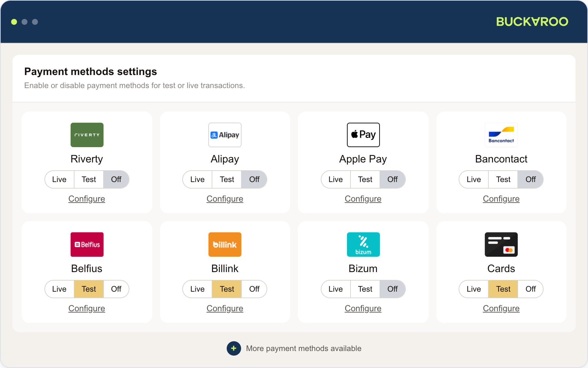Screen dimensions: 588x368
Task: Turn Riverty Off
Action: pyautogui.click(x=116, y=179)
